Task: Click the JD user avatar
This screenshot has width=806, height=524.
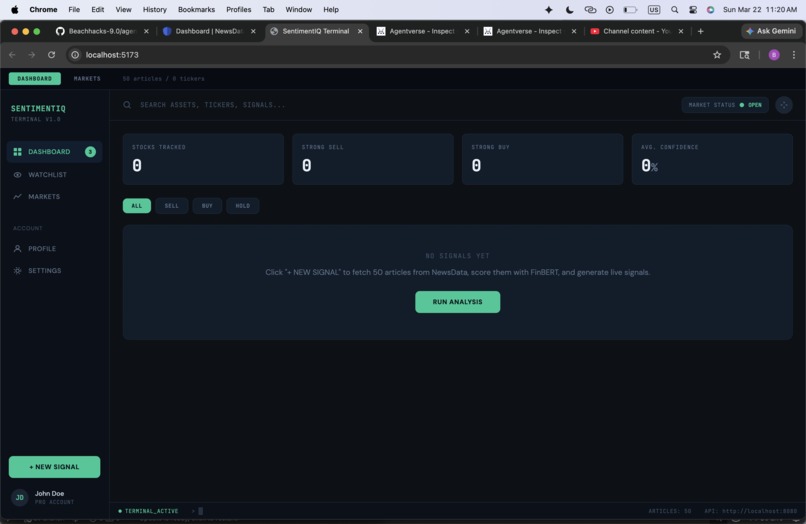Action: click(20, 497)
